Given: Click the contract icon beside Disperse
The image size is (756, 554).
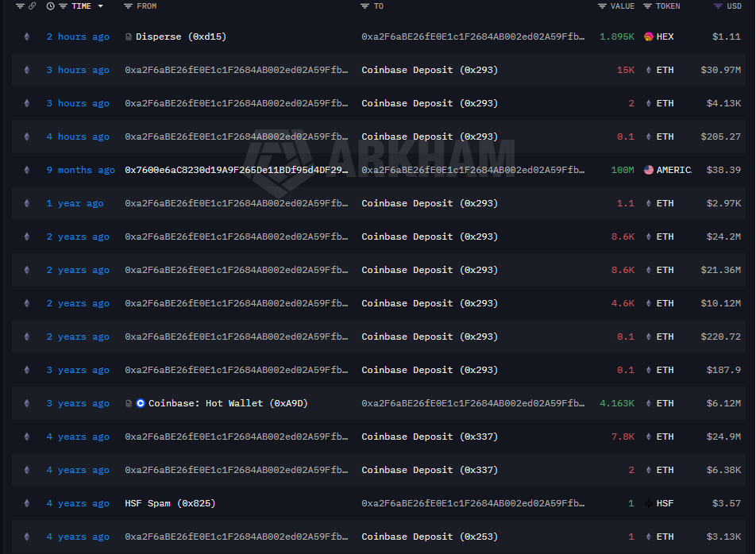Looking at the screenshot, I should point(129,37).
